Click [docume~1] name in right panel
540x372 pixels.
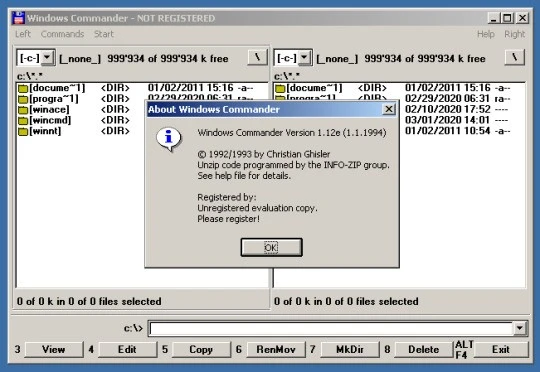(x=314, y=88)
